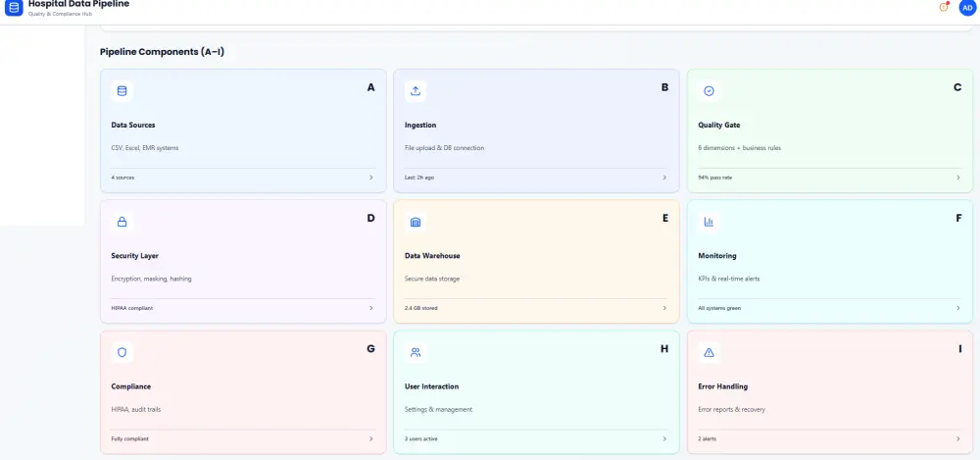Click the Data Warehouse building icon
This screenshot has height=460, width=980.
416,222
